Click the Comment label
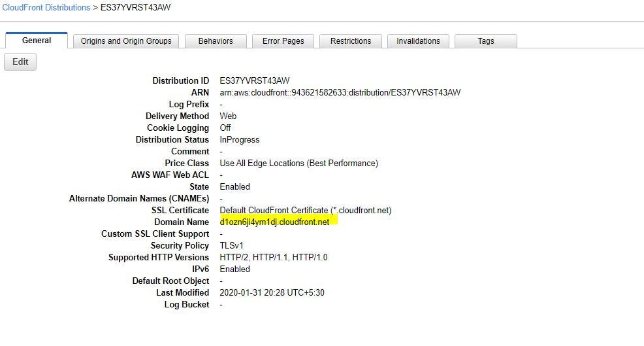This screenshot has width=644, height=346. pos(190,151)
